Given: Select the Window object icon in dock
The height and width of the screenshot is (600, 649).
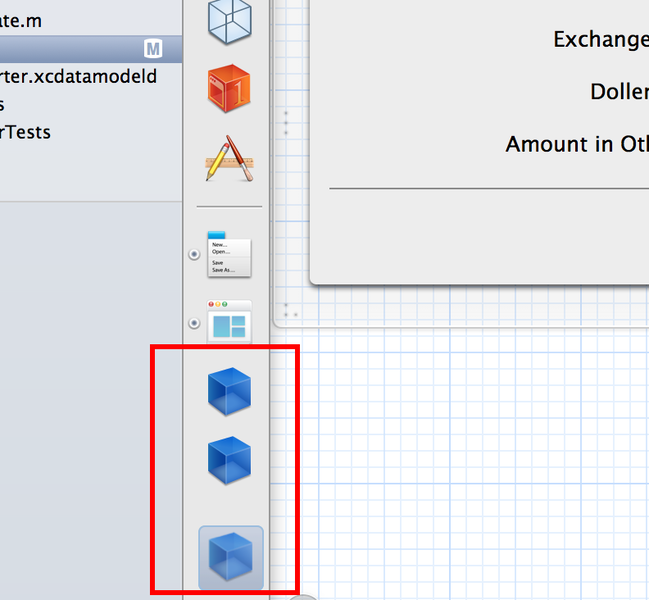Looking at the screenshot, I should (229, 324).
